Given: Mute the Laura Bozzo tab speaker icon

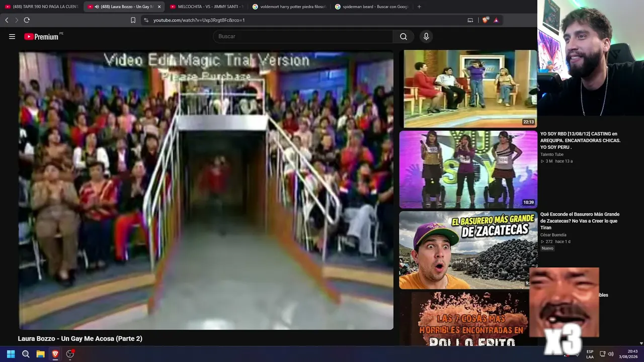Looking at the screenshot, I should pos(96,7).
